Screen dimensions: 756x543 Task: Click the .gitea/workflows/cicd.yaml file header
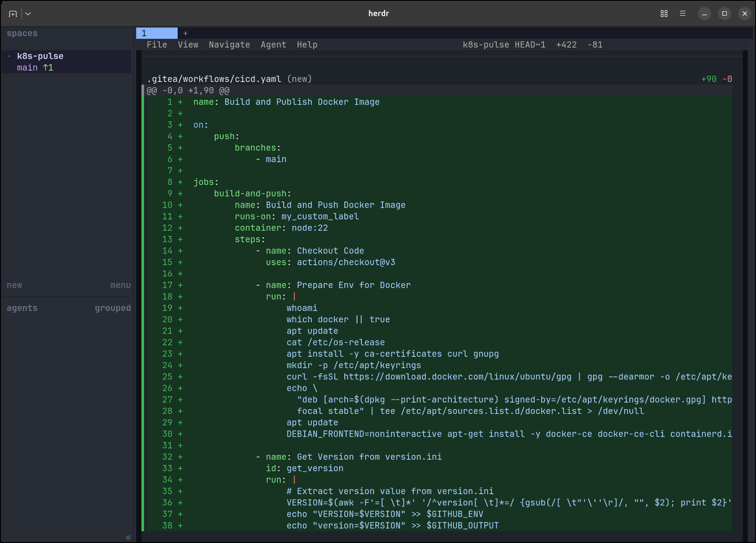coord(214,79)
